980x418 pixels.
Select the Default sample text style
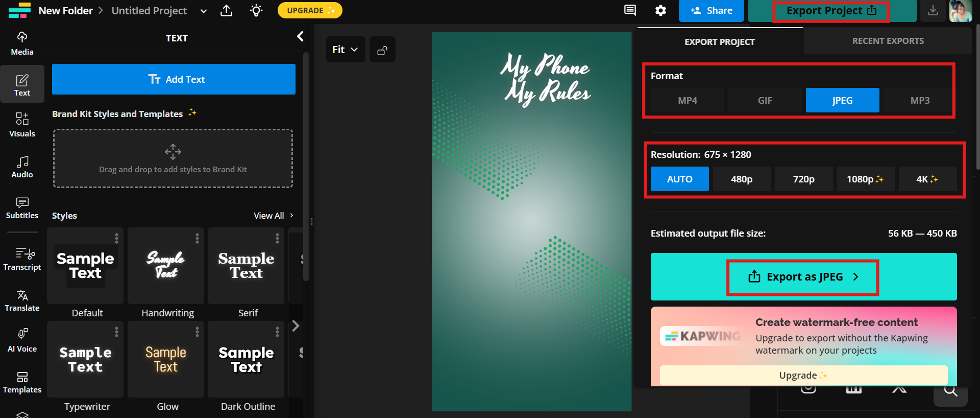85,266
